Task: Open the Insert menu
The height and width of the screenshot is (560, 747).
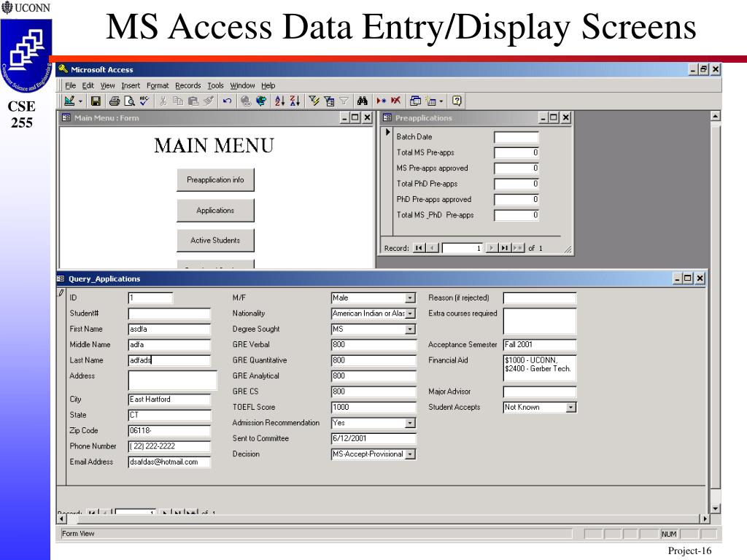Action: point(131,86)
